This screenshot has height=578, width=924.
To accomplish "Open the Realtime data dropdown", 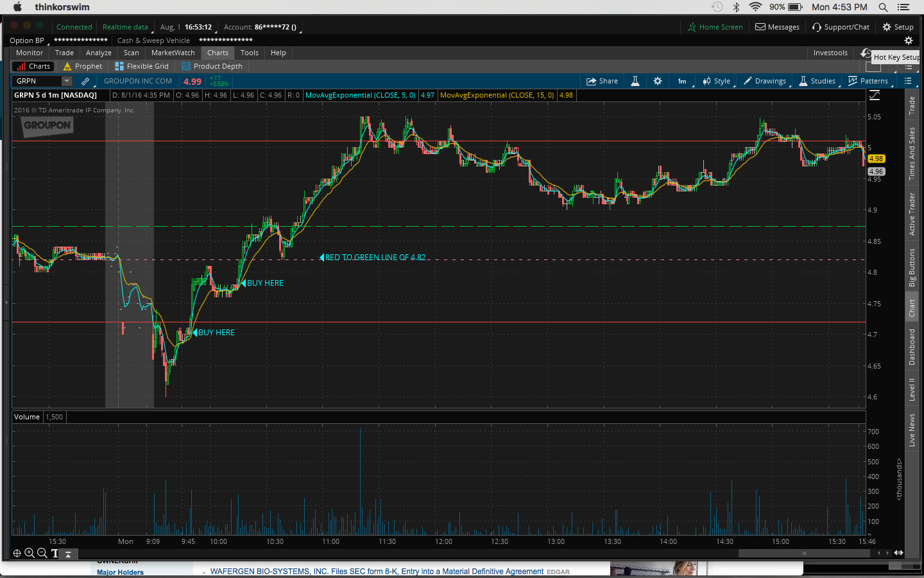I will click(126, 27).
